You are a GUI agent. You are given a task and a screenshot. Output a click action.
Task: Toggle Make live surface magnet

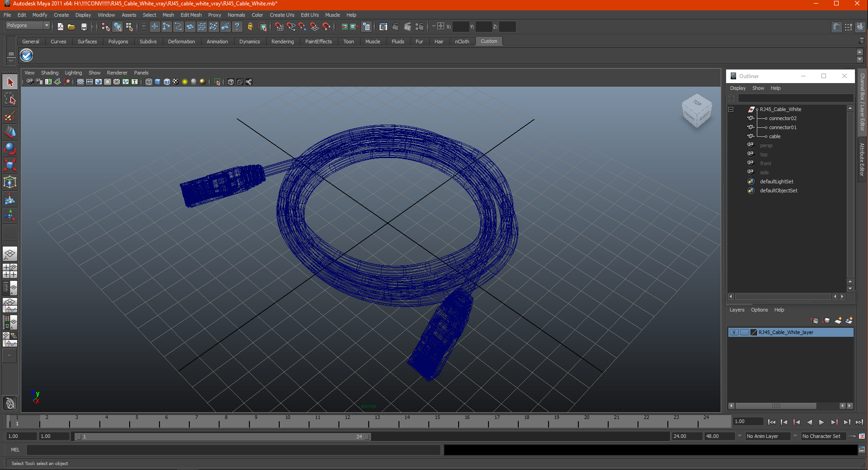tap(326, 27)
